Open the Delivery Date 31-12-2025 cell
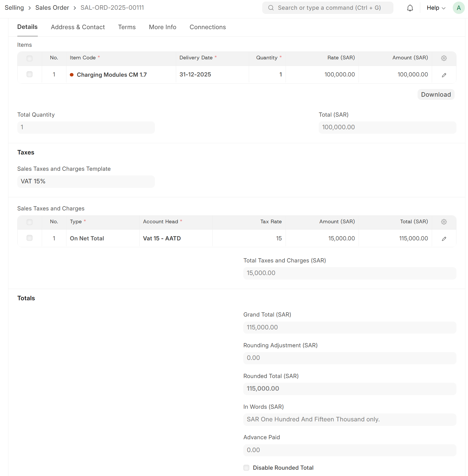 click(x=212, y=75)
